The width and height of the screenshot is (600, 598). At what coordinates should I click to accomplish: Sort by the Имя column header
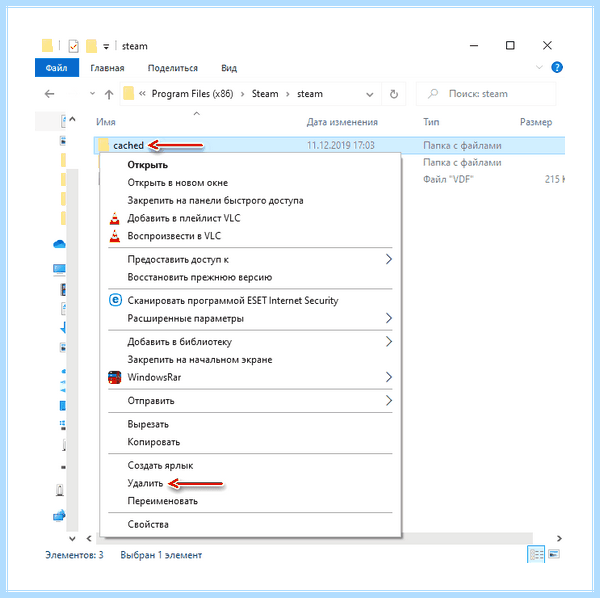pos(106,122)
